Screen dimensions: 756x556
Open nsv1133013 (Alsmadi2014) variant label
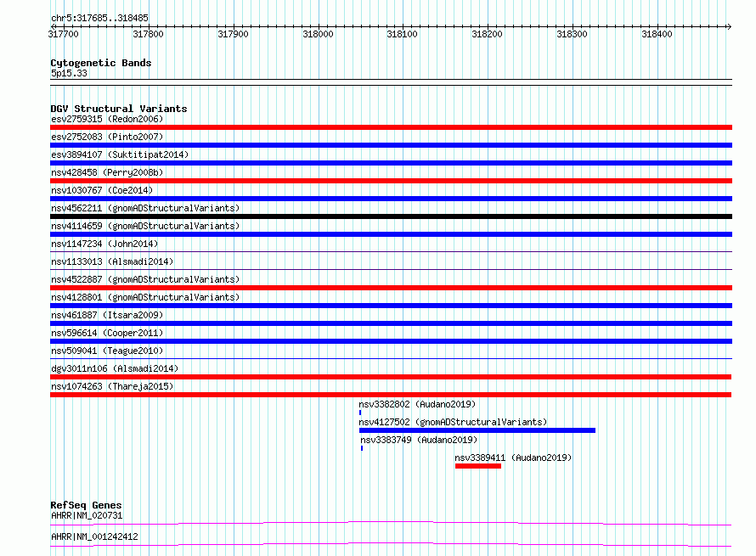tap(112, 261)
